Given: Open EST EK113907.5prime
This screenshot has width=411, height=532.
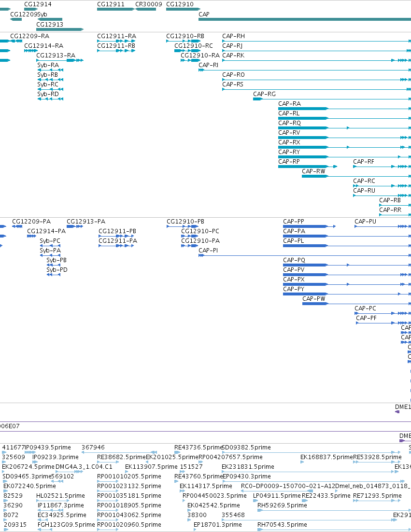Looking at the screenshot, I should point(151,466).
